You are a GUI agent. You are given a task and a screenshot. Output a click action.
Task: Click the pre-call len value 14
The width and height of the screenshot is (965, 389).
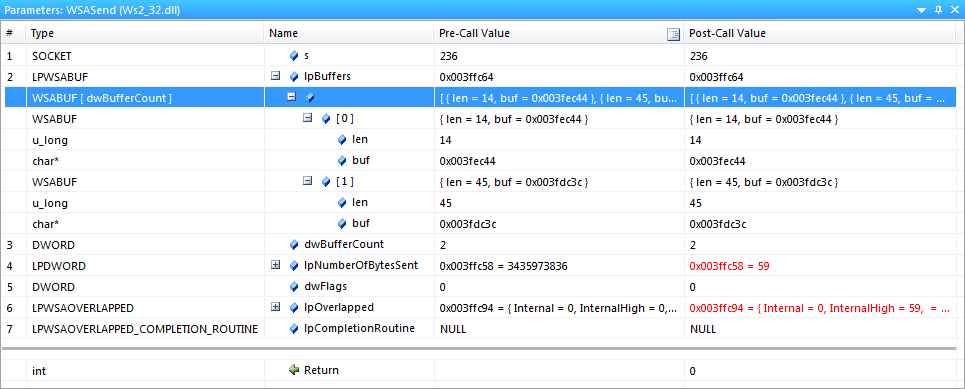(446, 140)
